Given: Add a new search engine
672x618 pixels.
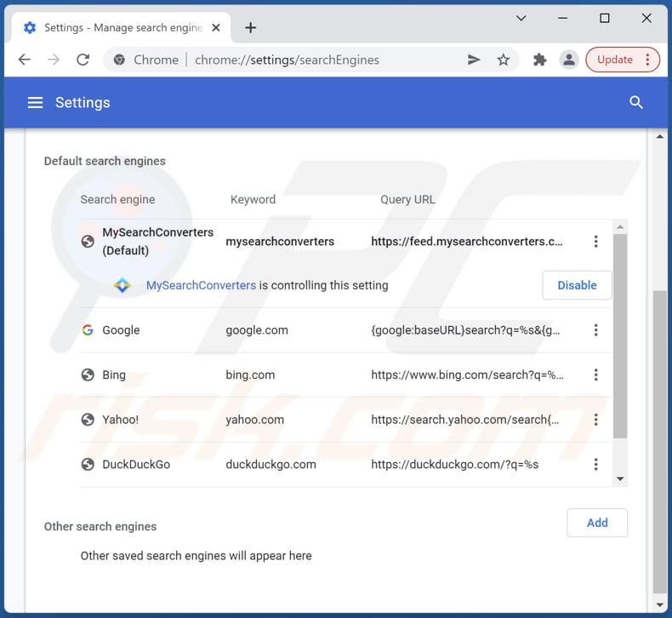Looking at the screenshot, I should [597, 523].
